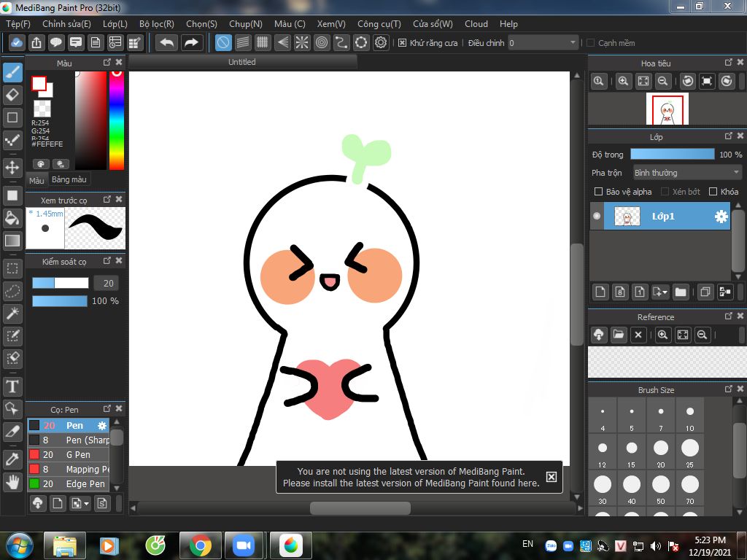The image size is (747, 560).
Task: Turn off snap with the circle-slash icon
Action: pos(223,43)
